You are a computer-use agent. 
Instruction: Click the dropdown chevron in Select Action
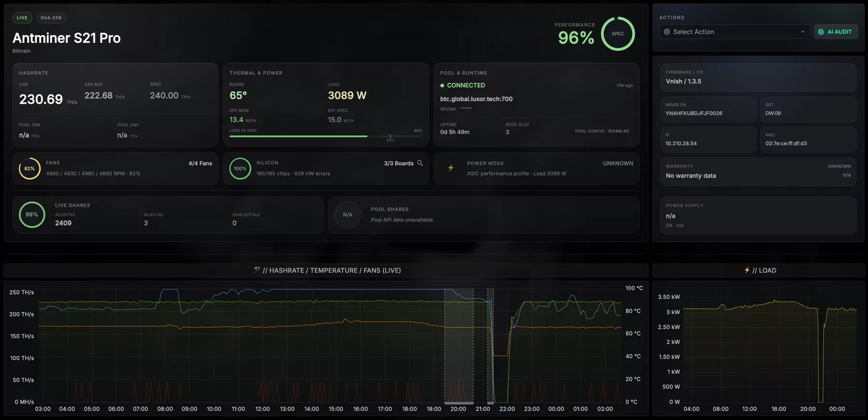(802, 32)
